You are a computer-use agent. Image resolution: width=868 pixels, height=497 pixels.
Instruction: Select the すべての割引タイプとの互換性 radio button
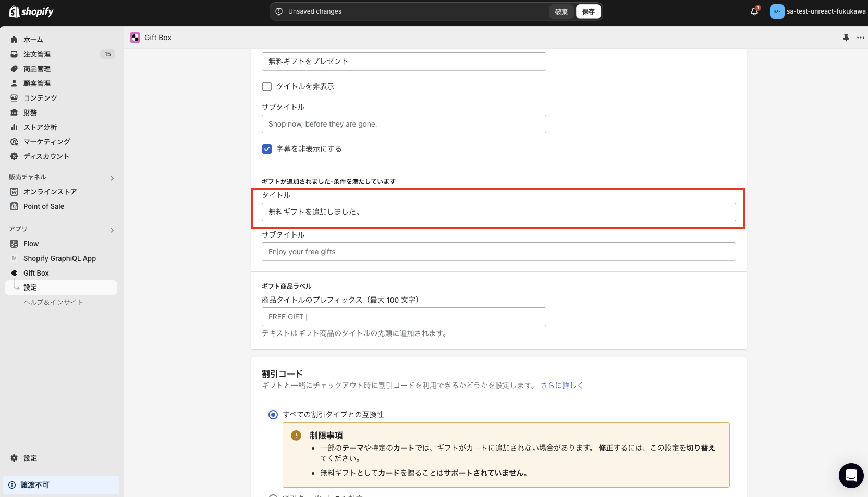tap(273, 414)
